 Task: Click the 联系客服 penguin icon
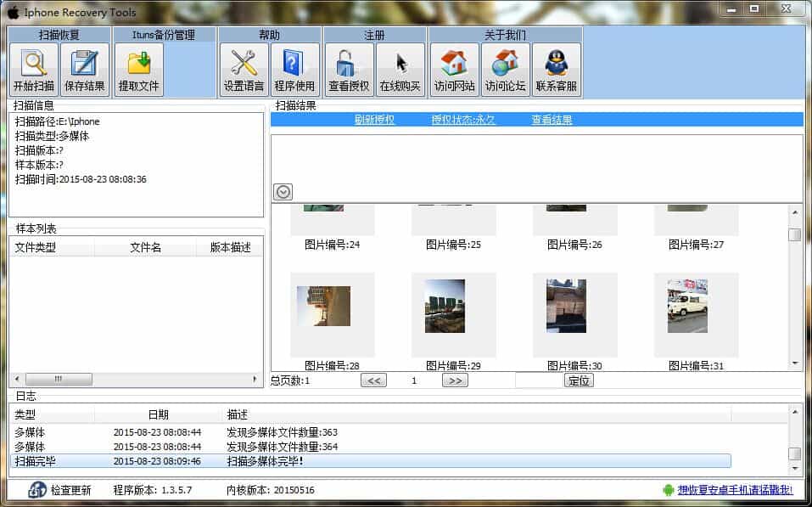[x=557, y=70]
